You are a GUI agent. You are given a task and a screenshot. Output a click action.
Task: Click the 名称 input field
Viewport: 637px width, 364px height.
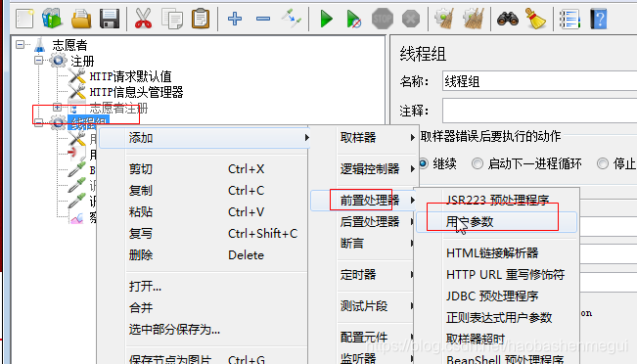[x=539, y=81]
